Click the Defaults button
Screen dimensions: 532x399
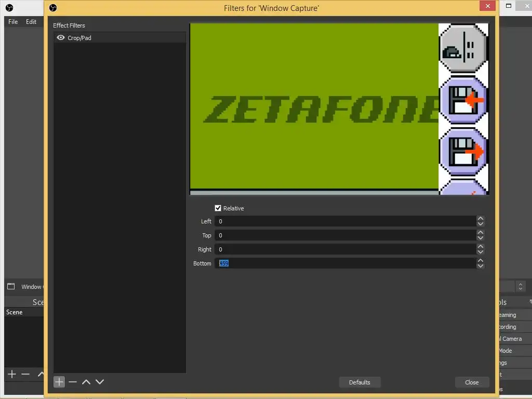[360, 382]
